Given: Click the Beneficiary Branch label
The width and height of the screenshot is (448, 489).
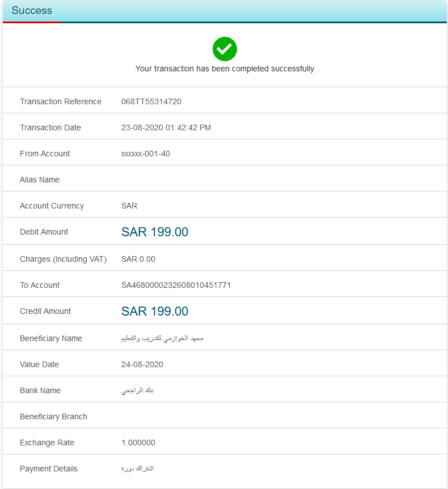Looking at the screenshot, I should pos(53,416).
